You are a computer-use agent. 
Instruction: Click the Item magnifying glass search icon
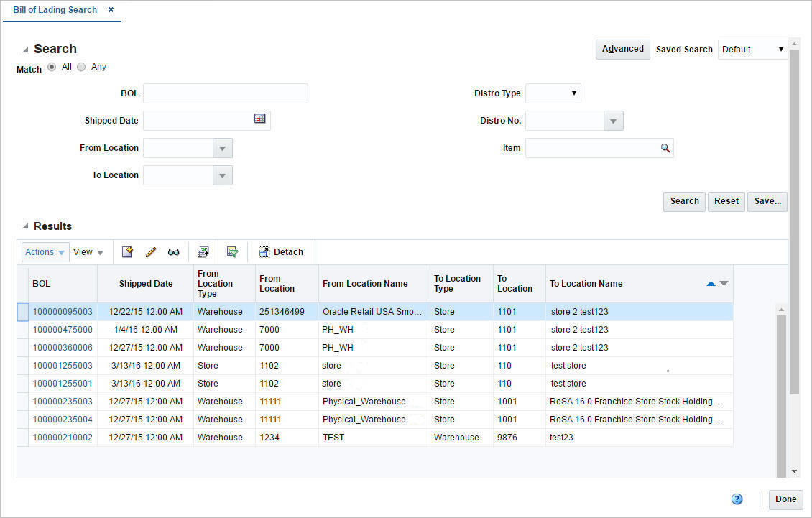coord(665,148)
